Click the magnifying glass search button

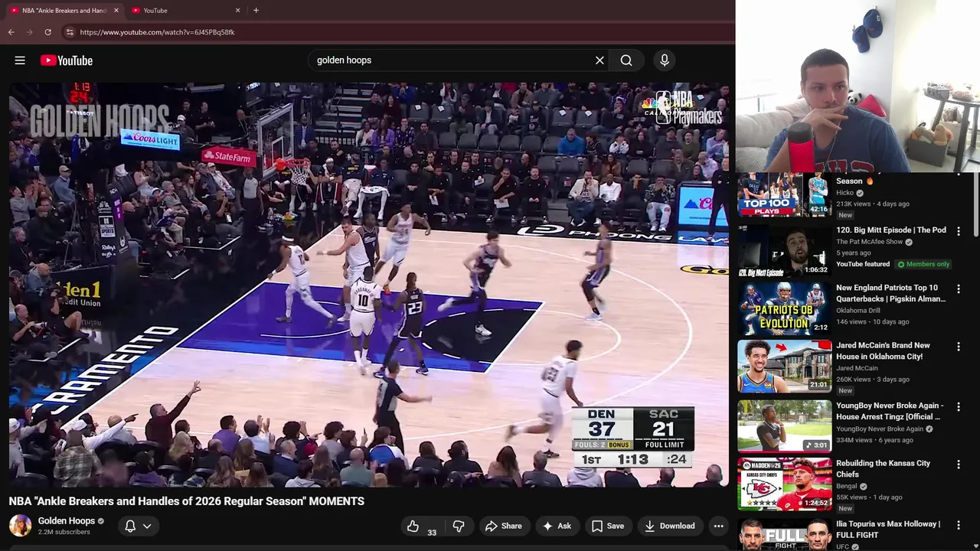(626, 60)
